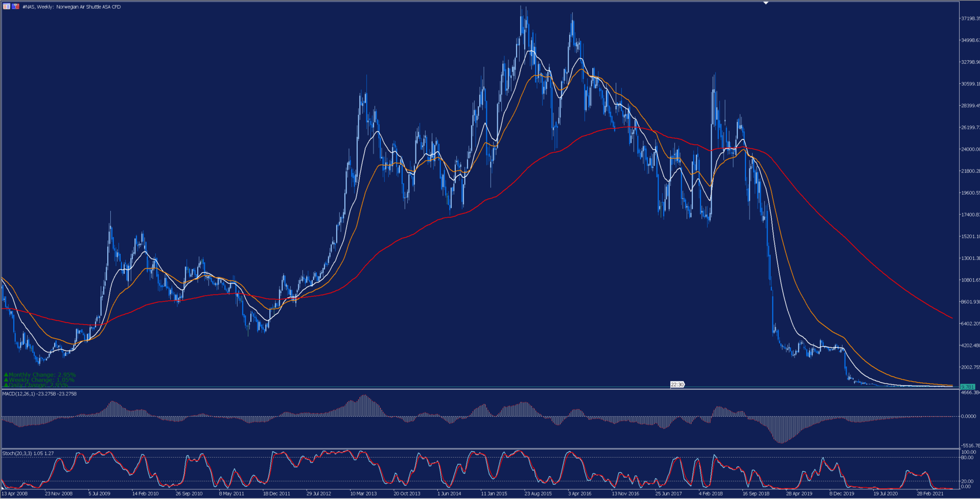Click the 18 Dec 2011 date label
This screenshot has height=499, width=980.
276,494
